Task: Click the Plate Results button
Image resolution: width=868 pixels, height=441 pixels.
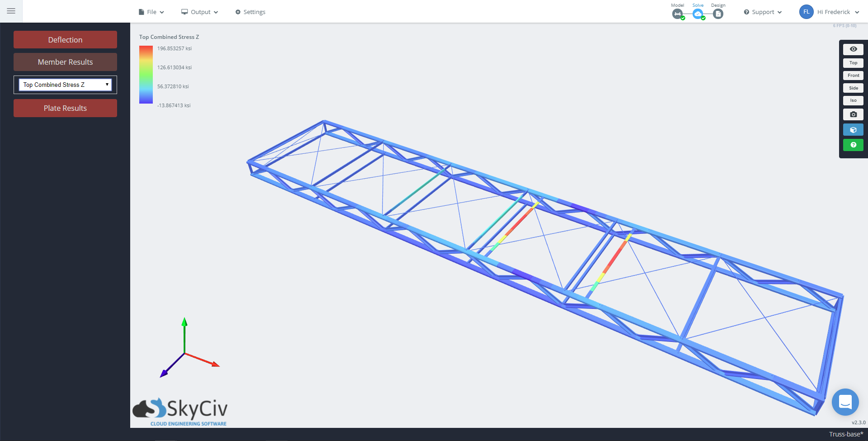Action: click(x=65, y=108)
